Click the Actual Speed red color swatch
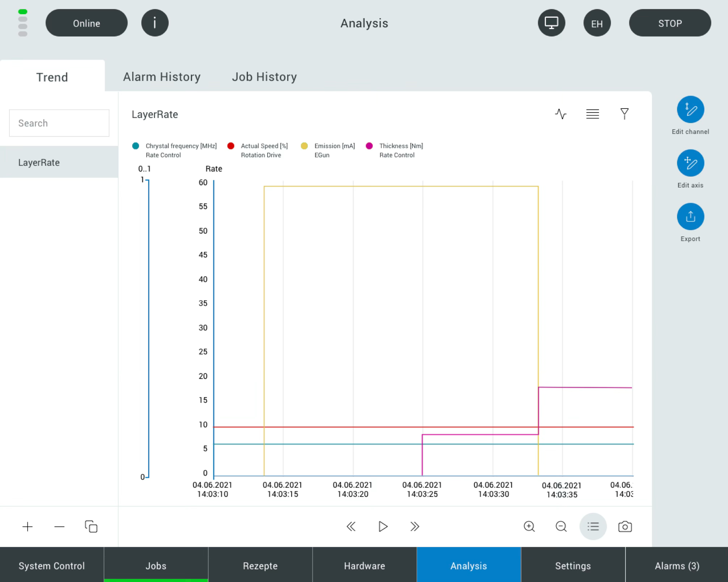Viewport: 728px width, 582px height. point(231,146)
